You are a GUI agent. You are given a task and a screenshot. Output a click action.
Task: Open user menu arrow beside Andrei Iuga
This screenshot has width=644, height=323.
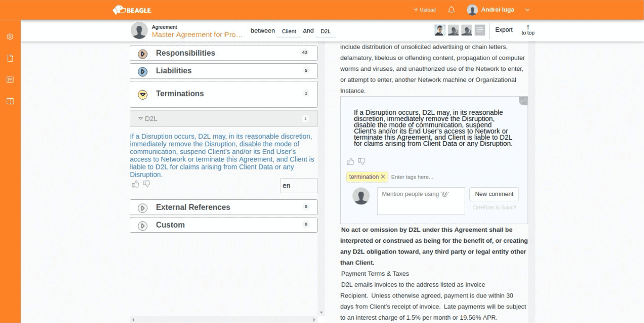pos(527,10)
